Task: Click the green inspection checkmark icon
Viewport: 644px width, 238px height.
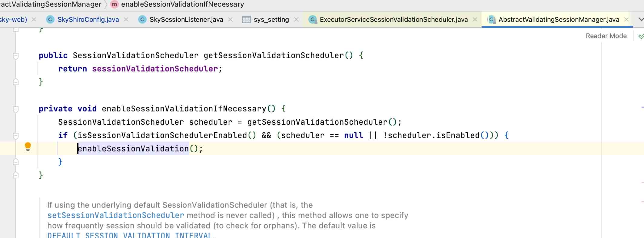Action: [x=641, y=36]
